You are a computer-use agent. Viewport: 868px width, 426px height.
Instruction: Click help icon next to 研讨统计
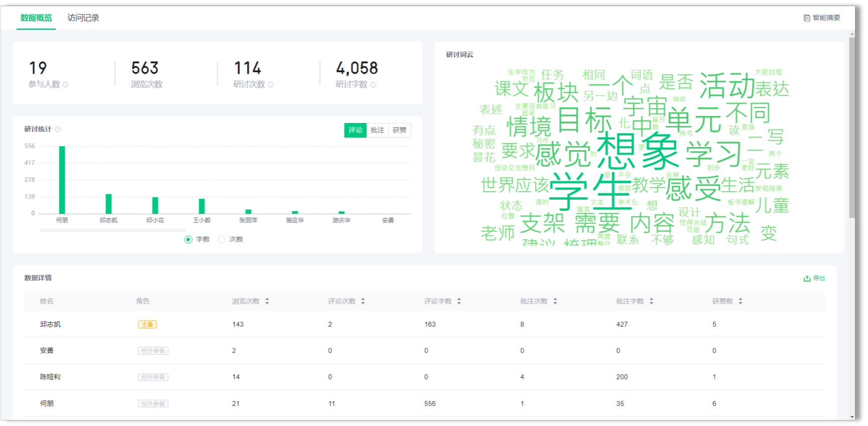coord(58,129)
